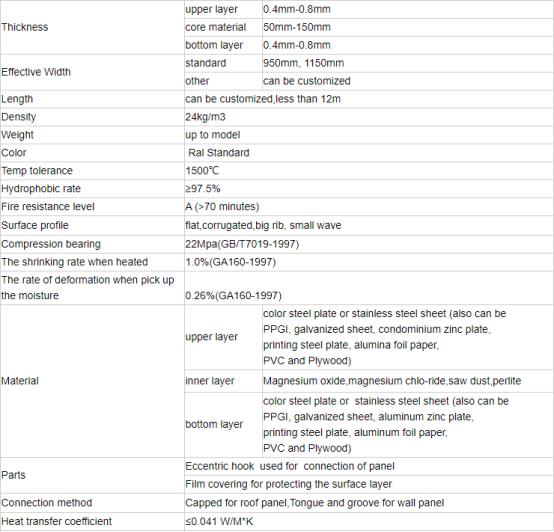The width and height of the screenshot is (554, 532).
Task: Select the '950mm, 1150mm' standard width cell
Action: pos(408,63)
